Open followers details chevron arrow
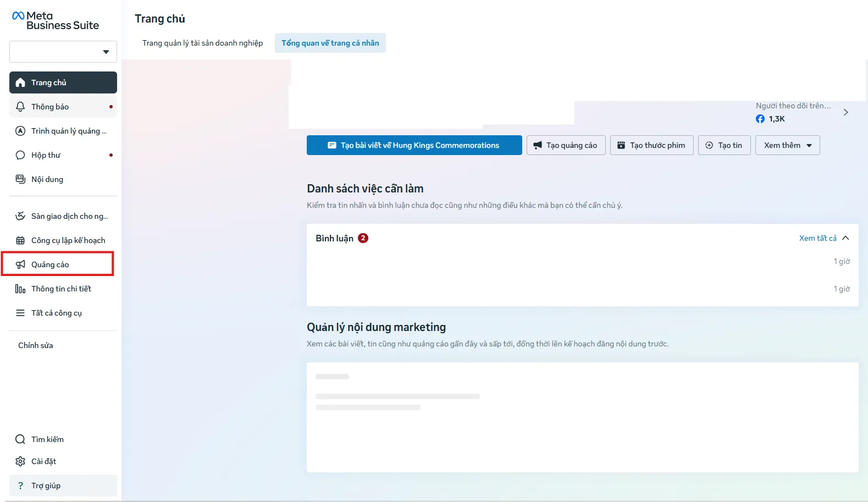Viewport: 868px width, 502px height. (845, 112)
